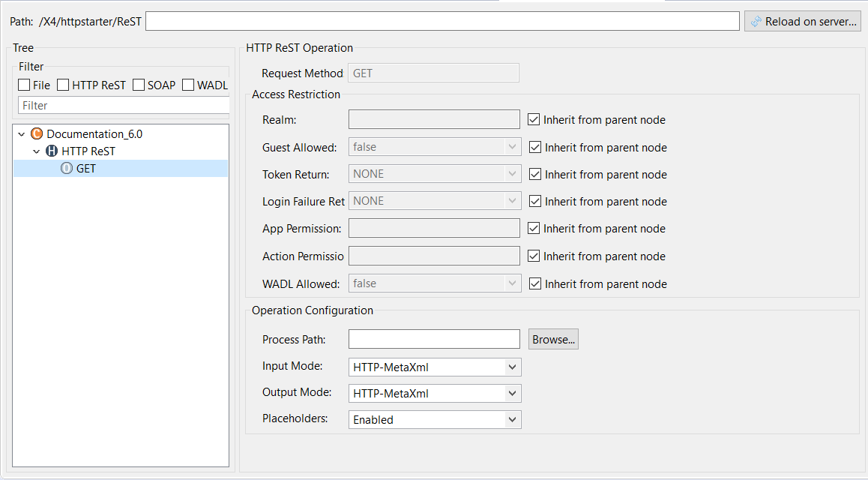Select the GET item in the tree
The height and width of the screenshot is (480, 868).
pyautogui.click(x=86, y=169)
